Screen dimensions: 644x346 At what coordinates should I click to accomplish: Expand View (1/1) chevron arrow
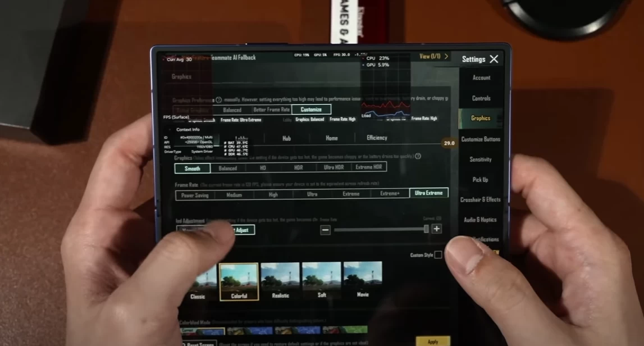446,57
